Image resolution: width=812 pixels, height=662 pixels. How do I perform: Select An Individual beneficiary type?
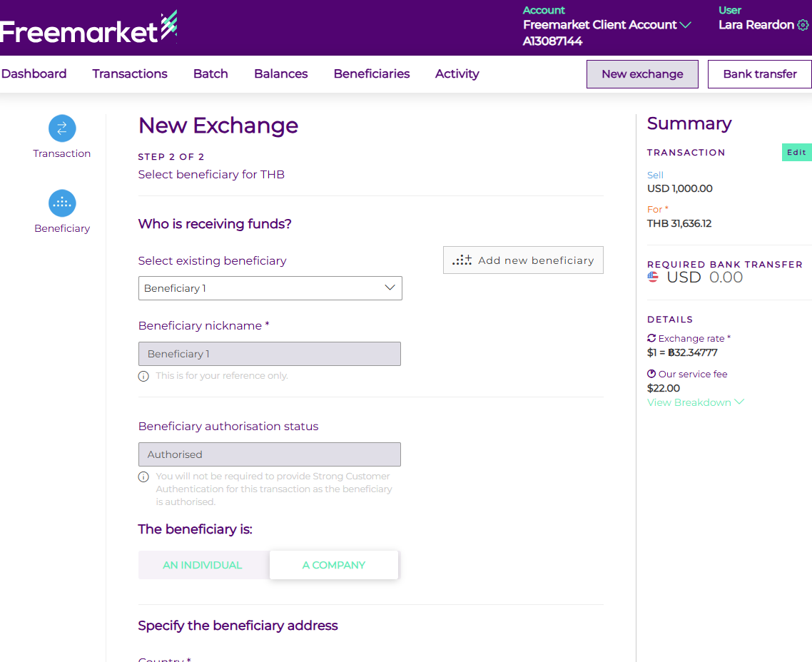point(203,565)
